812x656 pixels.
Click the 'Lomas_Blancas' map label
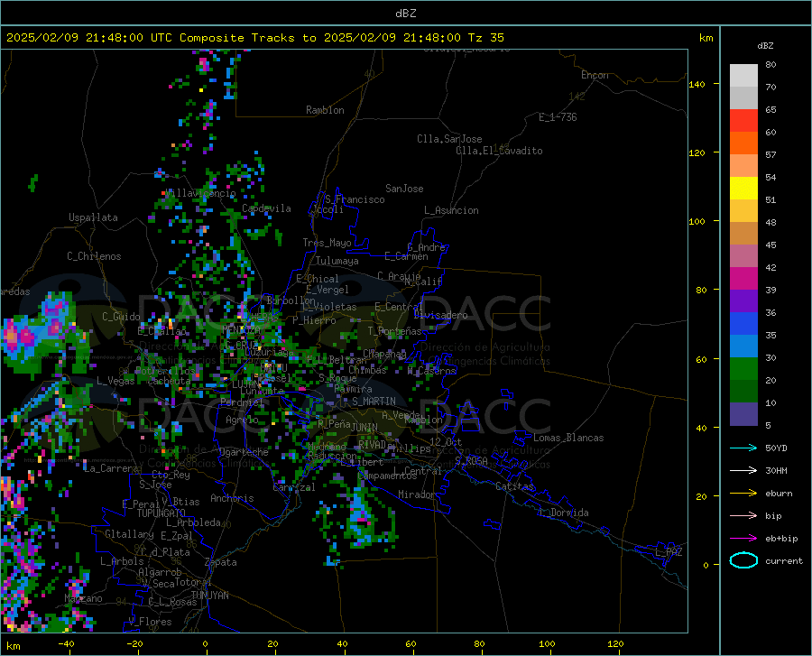click(568, 438)
